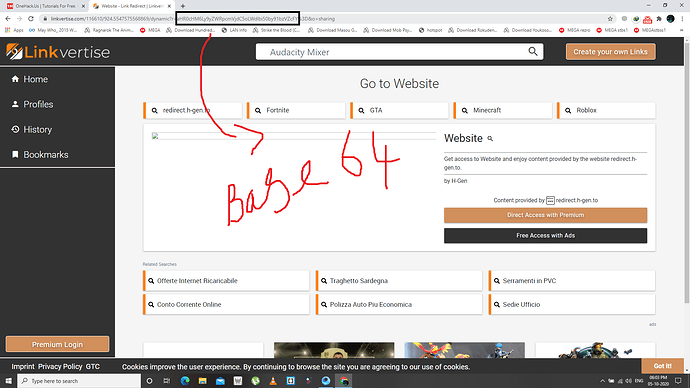
Task: Open the Privacy Policy footer link
Action: pyautogui.click(x=60, y=366)
